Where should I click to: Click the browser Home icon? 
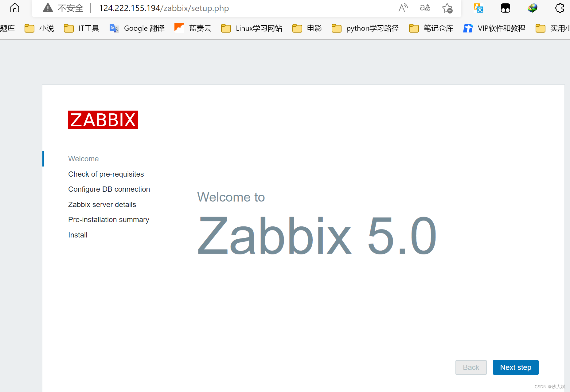click(14, 8)
